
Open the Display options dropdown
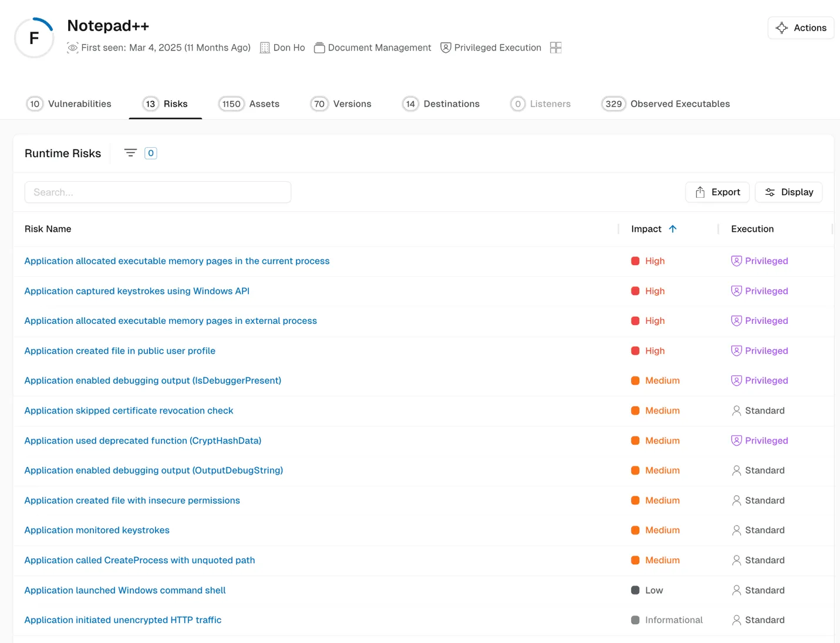click(x=788, y=192)
